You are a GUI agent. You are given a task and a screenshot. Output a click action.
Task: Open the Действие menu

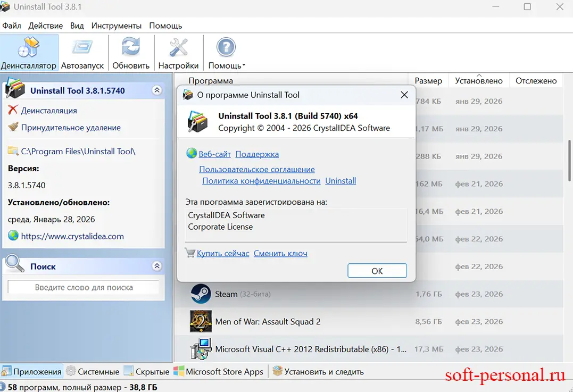click(x=45, y=26)
